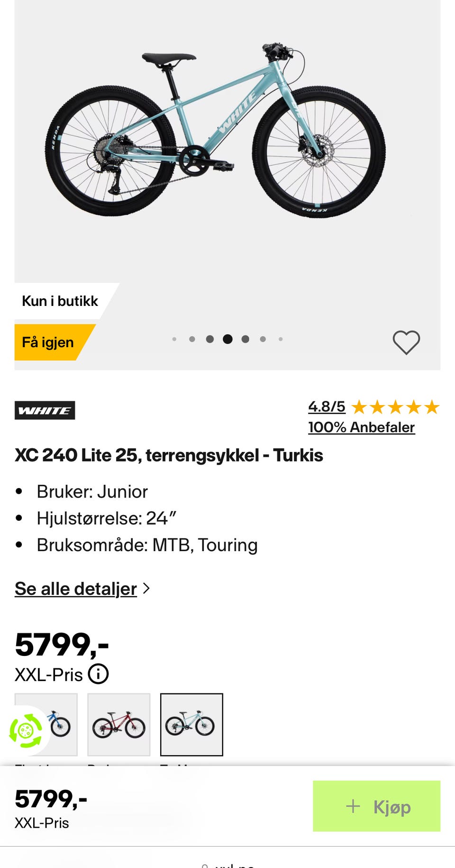Image resolution: width=455 pixels, height=868 pixels.
Task: Tap the yellow Få igjen badge
Action: pyautogui.click(x=49, y=342)
